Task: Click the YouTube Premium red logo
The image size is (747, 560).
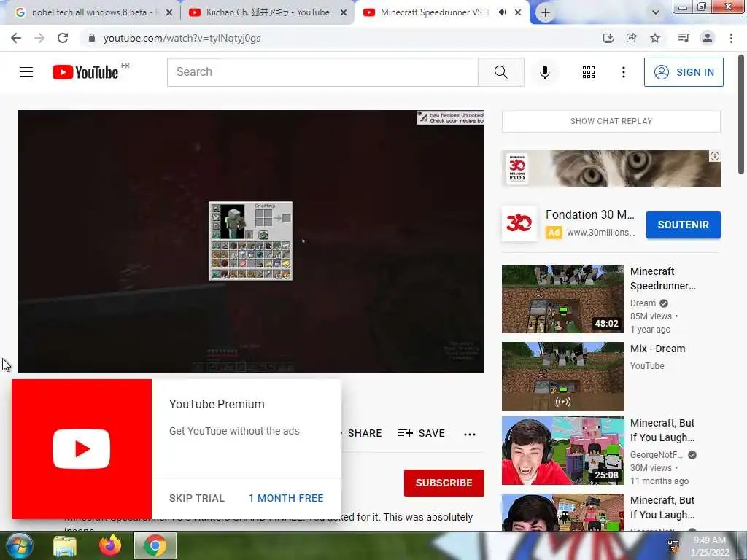Action: coord(82,448)
